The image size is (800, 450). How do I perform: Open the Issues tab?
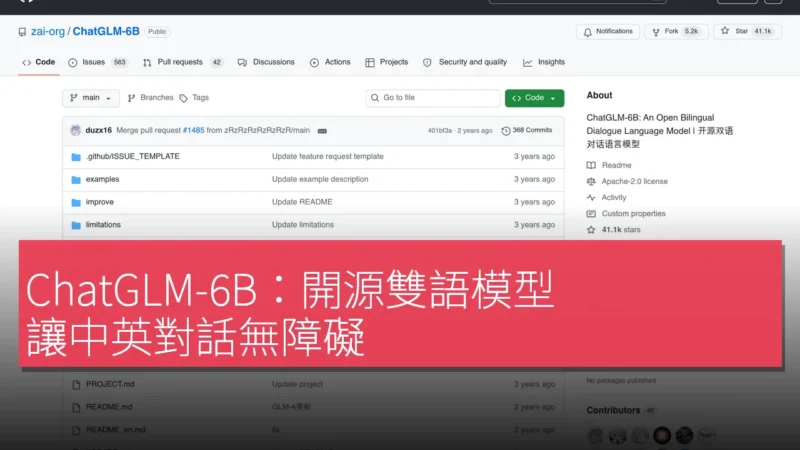coord(97,62)
